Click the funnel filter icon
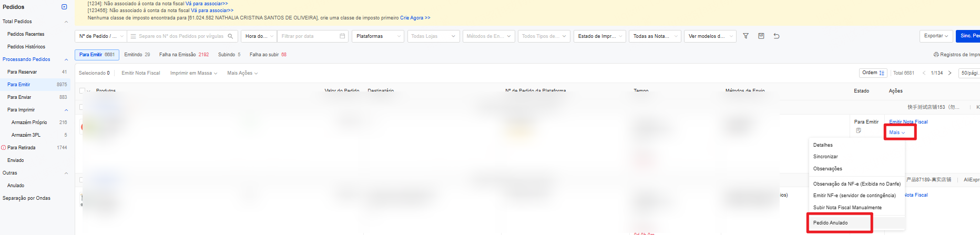The height and width of the screenshot is (235, 980). click(x=746, y=36)
